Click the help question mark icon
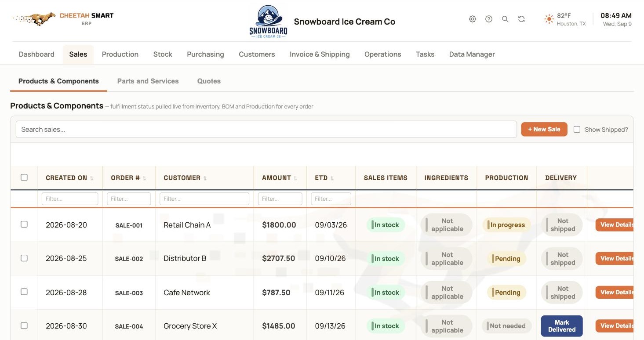Viewport: 644px width, 340px height. click(489, 19)
